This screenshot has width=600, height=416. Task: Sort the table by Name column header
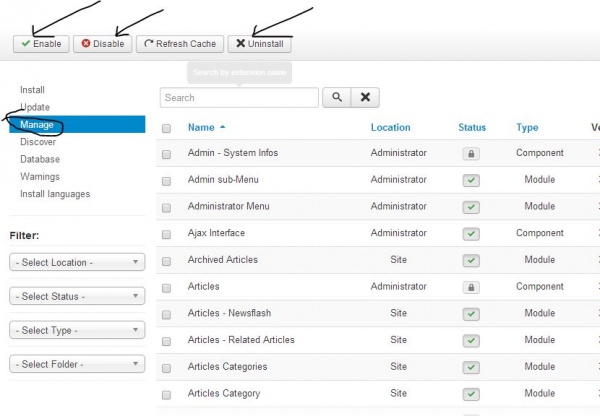[201, 128]
